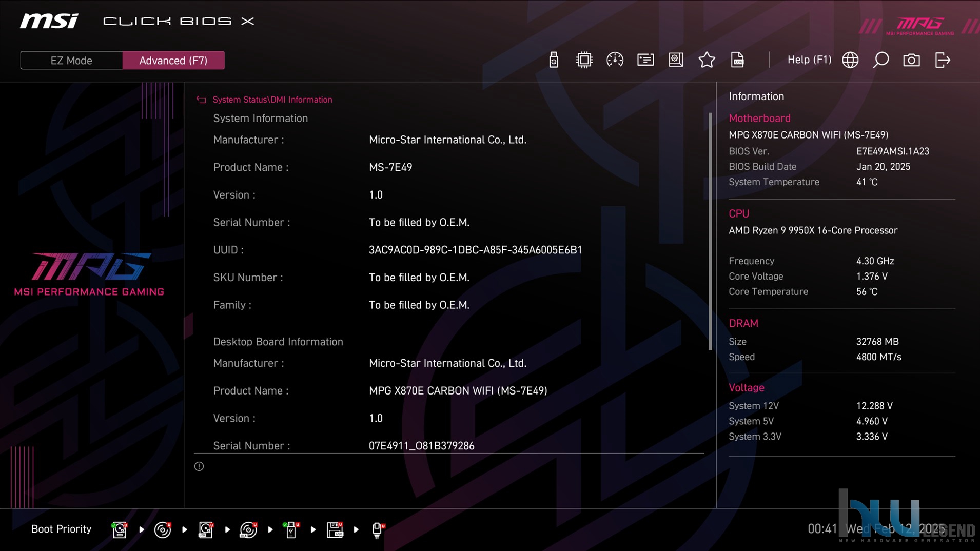Image resolution: width=980 pixels, height=551 pixels.
Task: Select USB floppy boot priority icon
Action: tap(335, 529)
